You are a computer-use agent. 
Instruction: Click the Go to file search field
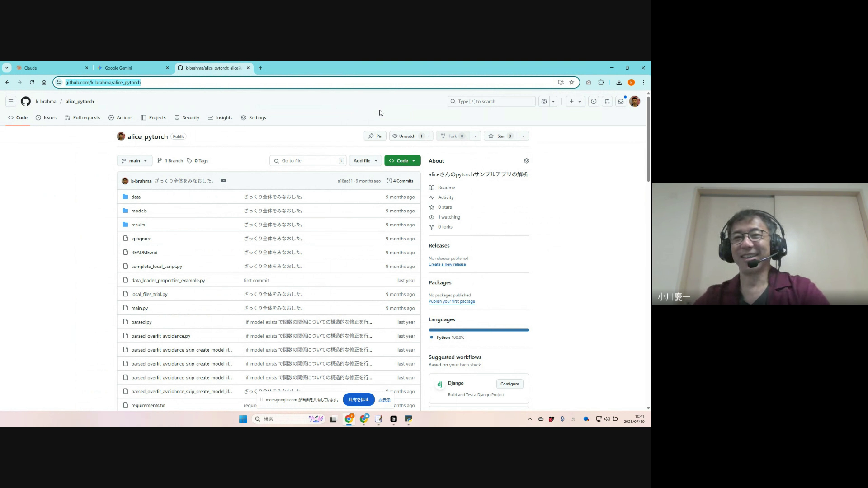[x=307, y=161]
